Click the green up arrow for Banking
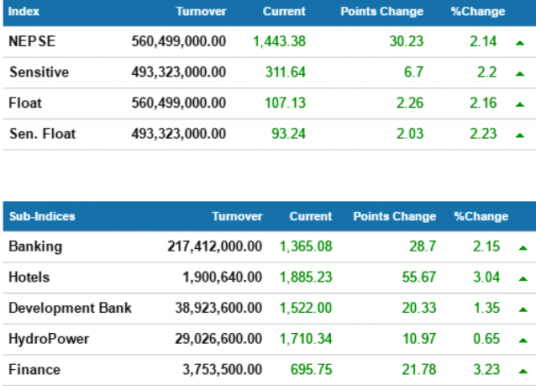This screenshot has width=536, height=386. 523,248
